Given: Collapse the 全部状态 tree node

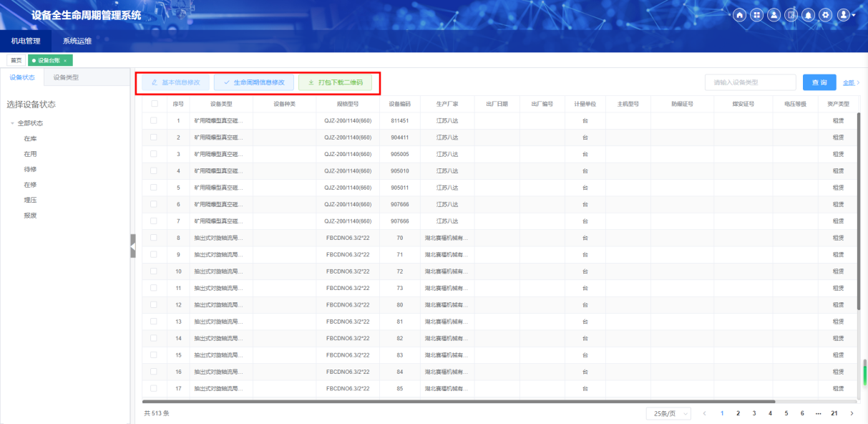Looking at the screenshot, I should [12, 123].
